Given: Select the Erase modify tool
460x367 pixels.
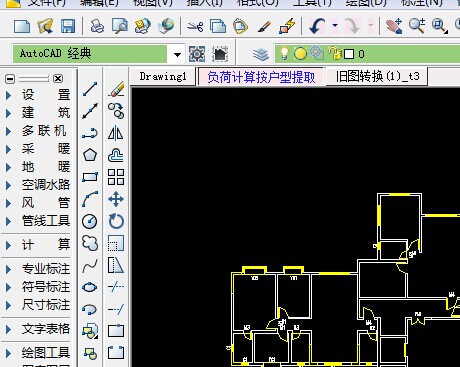Looking at the screenshot, I should (116, 89).
